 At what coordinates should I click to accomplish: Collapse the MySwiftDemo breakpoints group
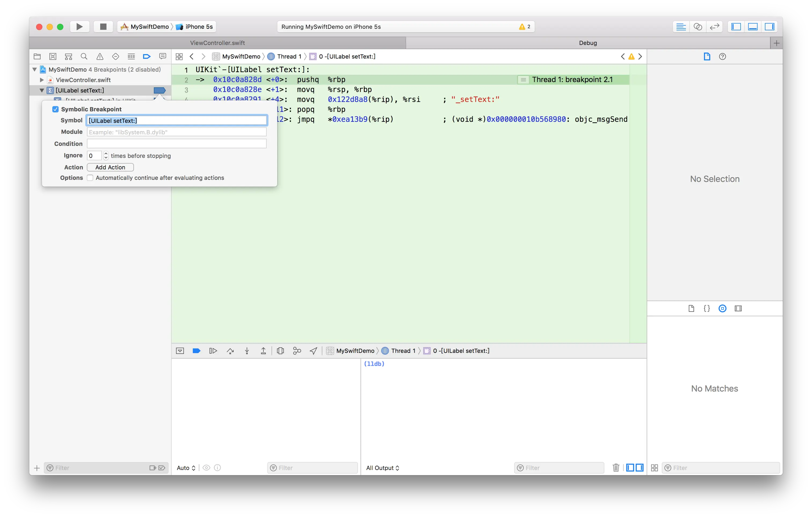click(x=35, y=69)
